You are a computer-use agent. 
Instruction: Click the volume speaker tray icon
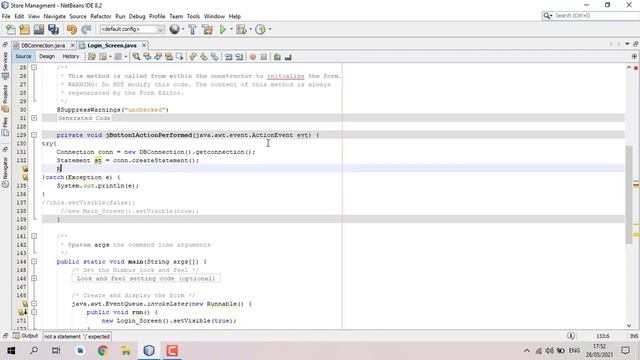point(549,351)
